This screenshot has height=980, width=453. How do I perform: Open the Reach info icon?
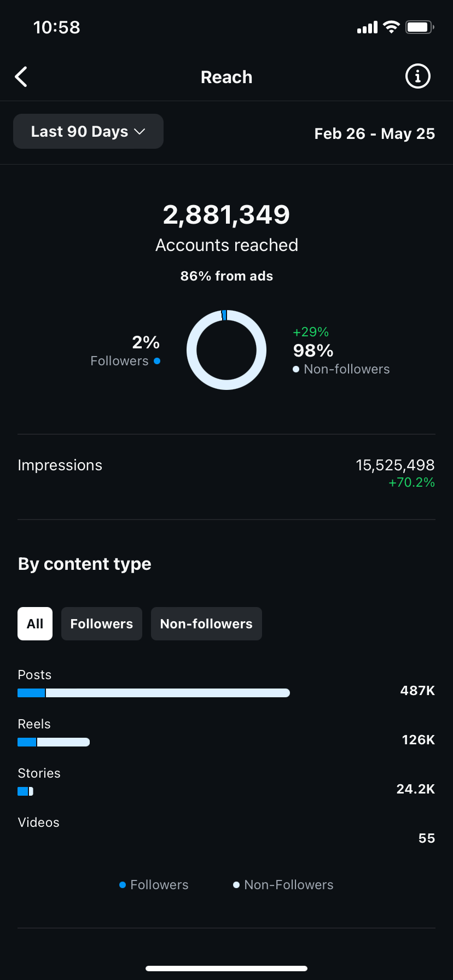[417, 77]
